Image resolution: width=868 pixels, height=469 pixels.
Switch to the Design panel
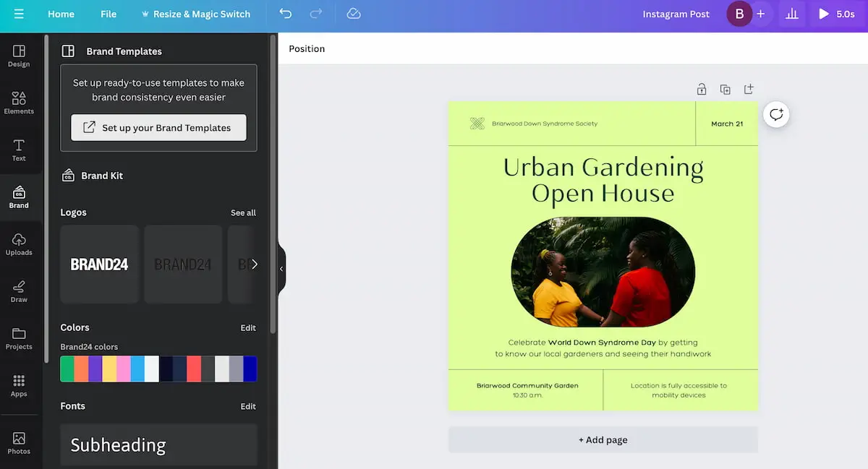point(19,54)
